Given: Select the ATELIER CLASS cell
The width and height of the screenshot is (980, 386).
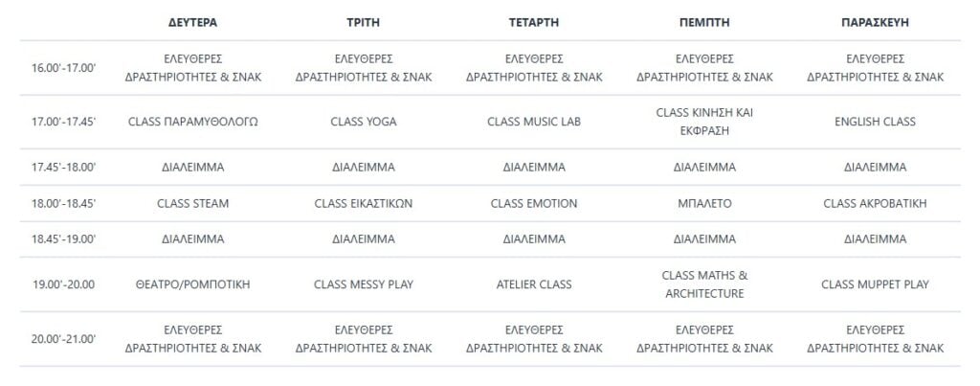Looking at the screenshot, I should [x=533, y=284].
